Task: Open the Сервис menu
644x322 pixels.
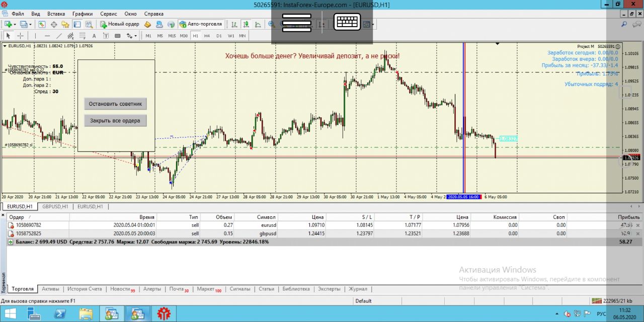Action: 109,14
